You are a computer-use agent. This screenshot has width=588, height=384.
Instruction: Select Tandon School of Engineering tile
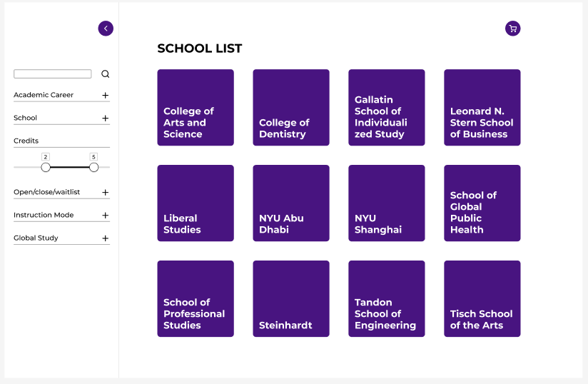click(x=387, y=298)
